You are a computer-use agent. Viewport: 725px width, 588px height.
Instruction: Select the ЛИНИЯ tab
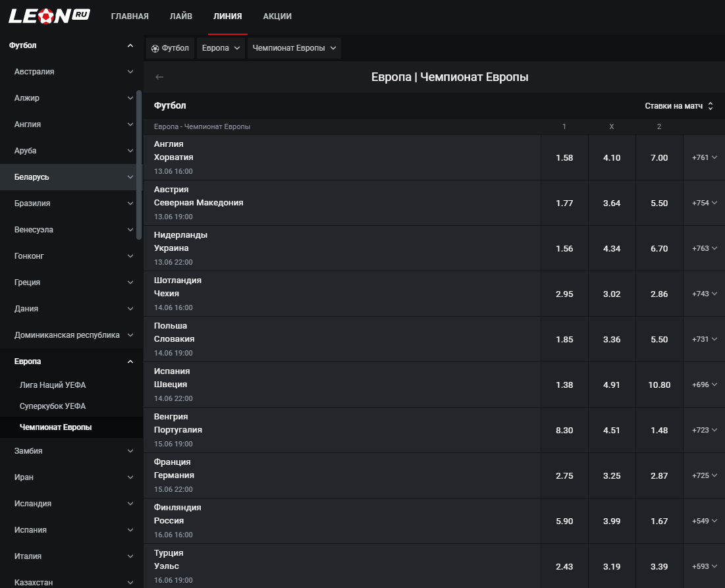[227, 16]
